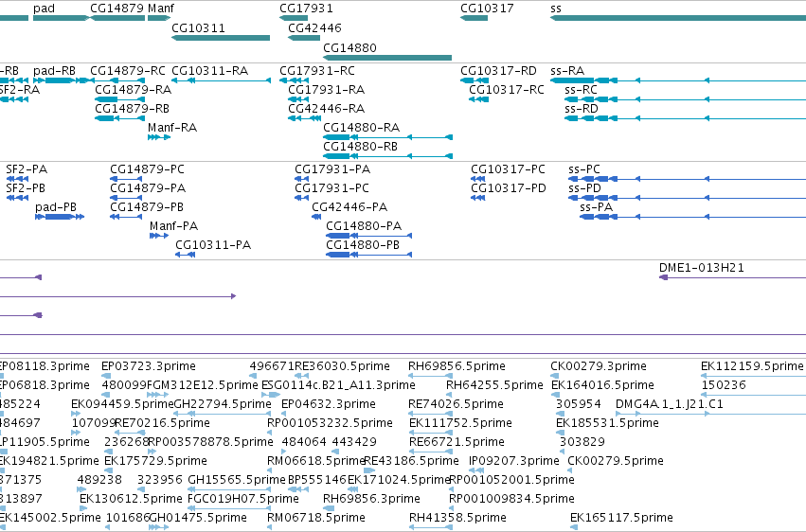This screenshot has width=806, height=532.
Task: Open EST GH15565.5prime
Action: (237, 480)
